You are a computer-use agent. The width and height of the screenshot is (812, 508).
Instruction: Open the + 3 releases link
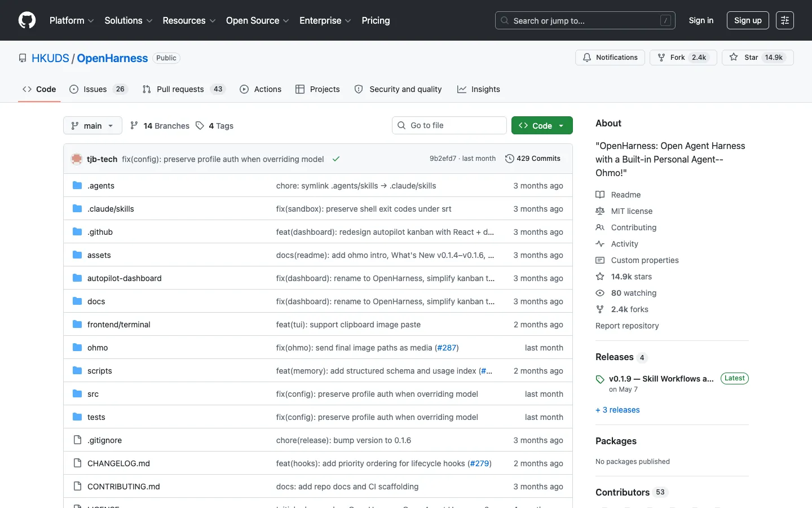[x=617, y=410]
